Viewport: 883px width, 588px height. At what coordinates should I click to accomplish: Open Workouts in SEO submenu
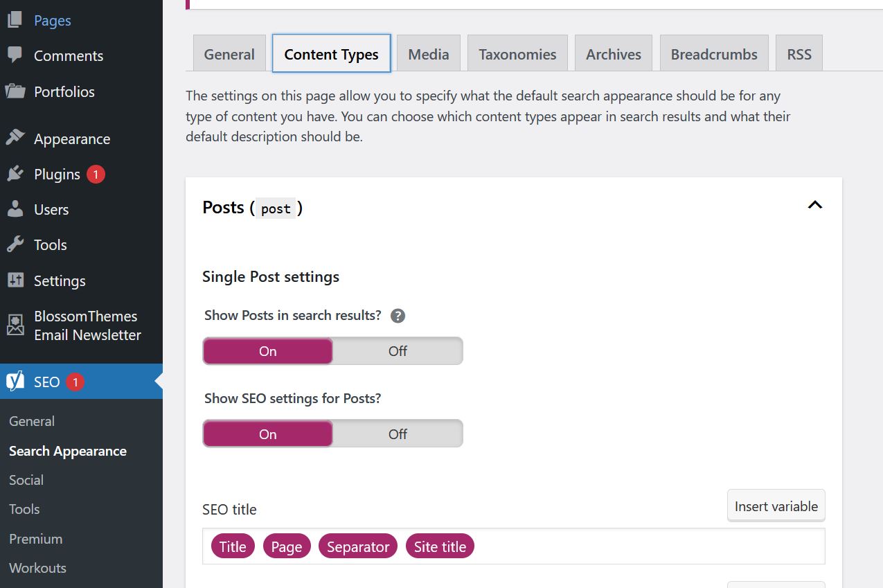[37, 568]
